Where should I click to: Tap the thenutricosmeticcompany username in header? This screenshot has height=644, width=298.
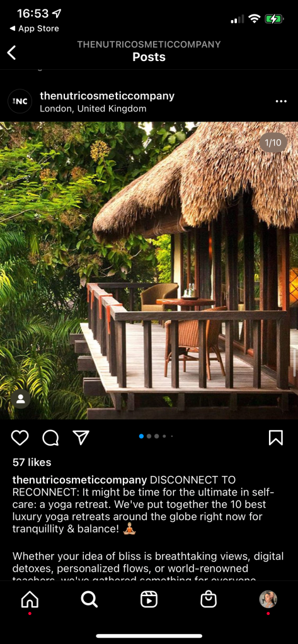[x=107, y=96]
